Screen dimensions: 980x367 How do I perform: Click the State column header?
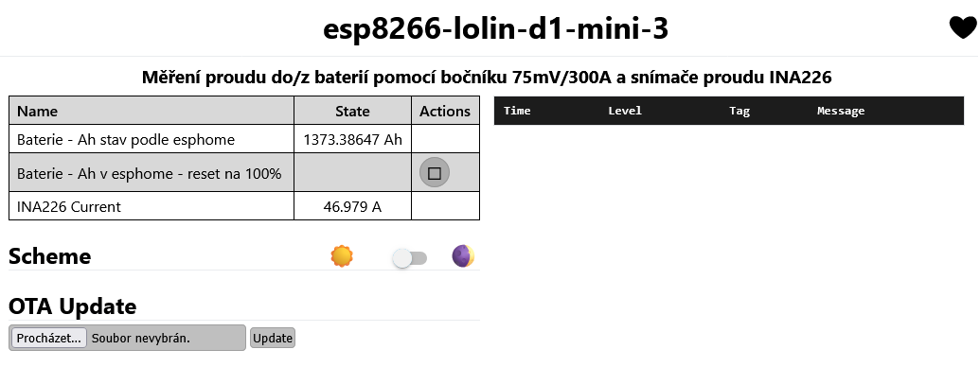[352, 111]
